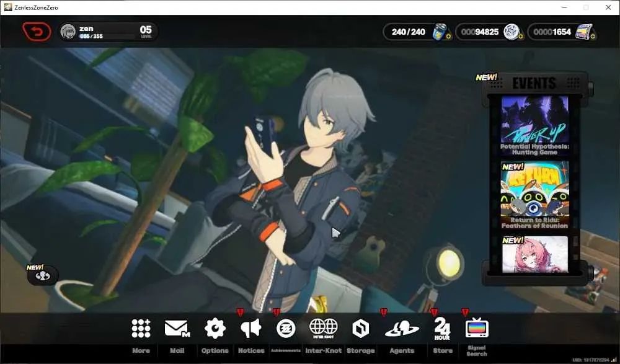620x364 pixels.
Task: Click the level 05 indicator
Action: tap(146, 31)
